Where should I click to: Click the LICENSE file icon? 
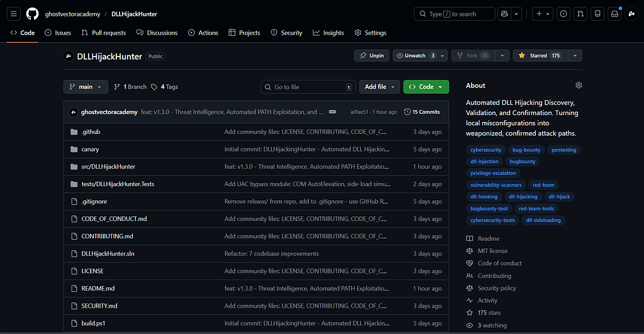pyautogui.click(x=74, y=271)
